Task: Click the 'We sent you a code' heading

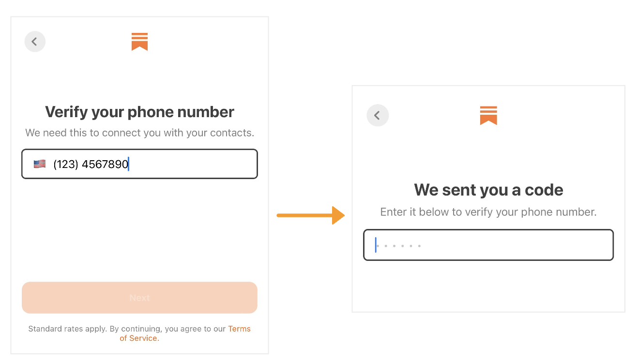Action: (x=488, y=190)
